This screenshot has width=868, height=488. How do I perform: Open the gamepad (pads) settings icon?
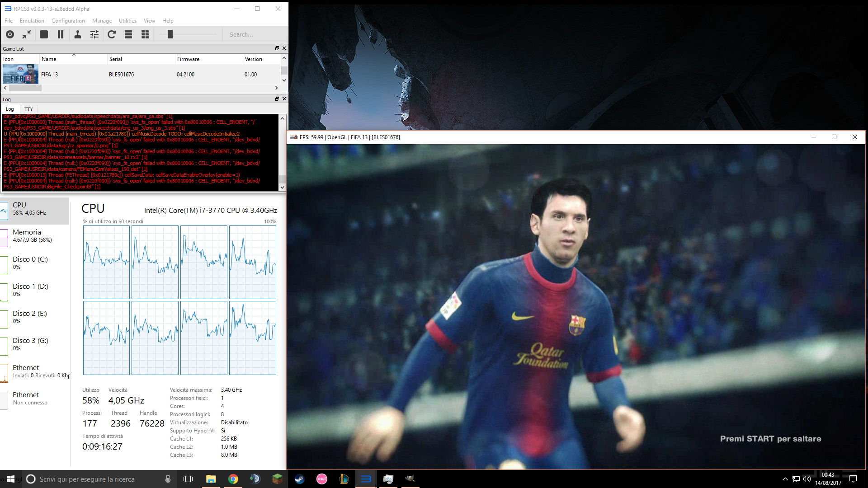78,34
